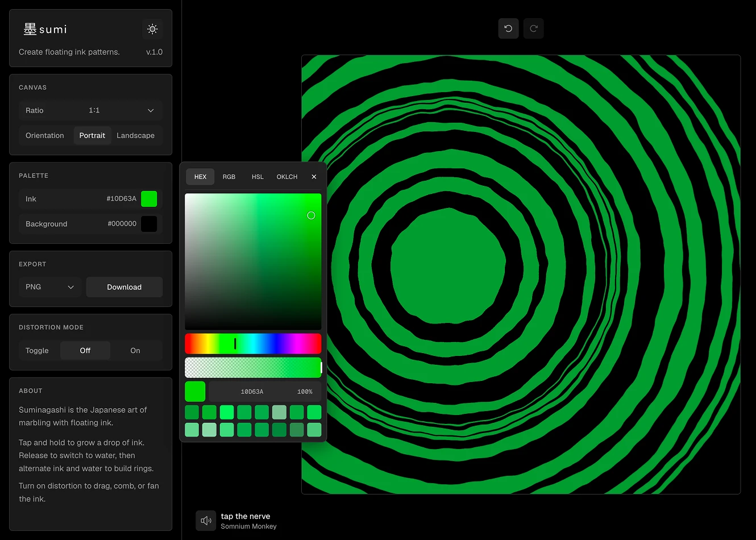Screen dimensions: 756x540
Task: Click the undo arrow above the canvas
Action: point(508,28)
